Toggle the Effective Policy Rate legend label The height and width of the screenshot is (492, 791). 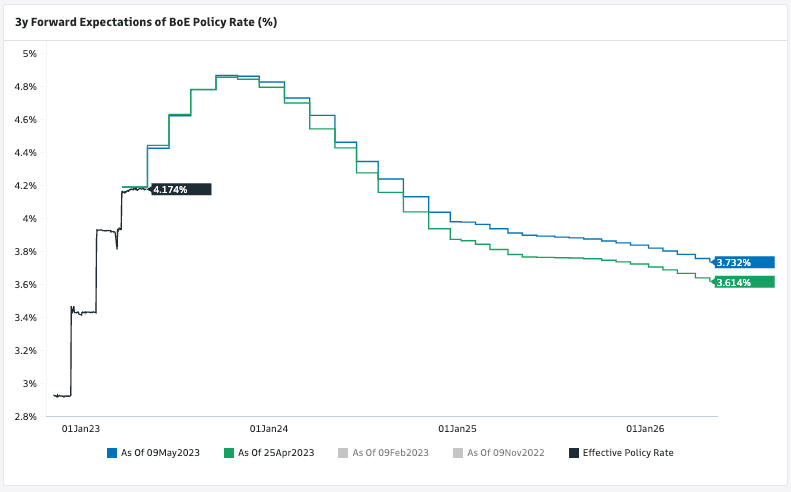628,453
